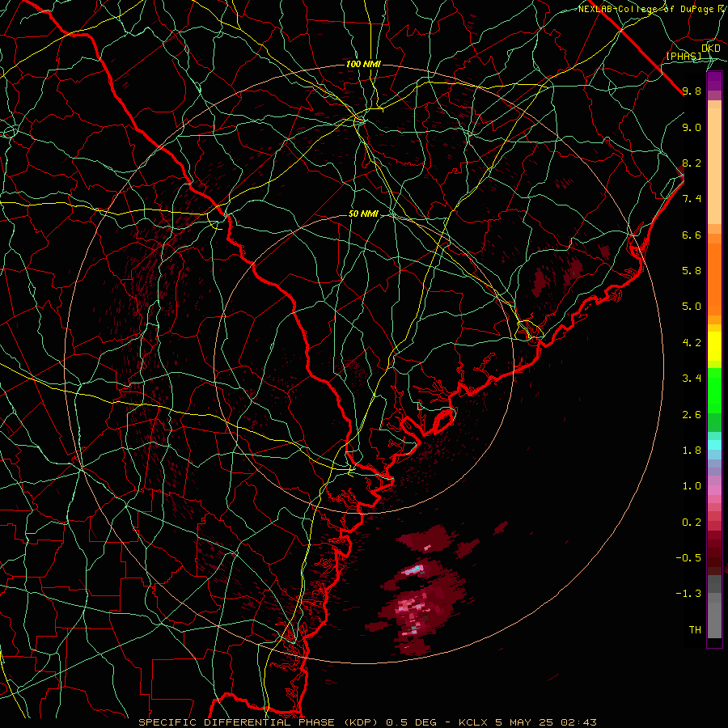The width and height of the screenshot is (728, 728).
Task: Pick the peach segment of the color bar
Action: click(714, 166)
